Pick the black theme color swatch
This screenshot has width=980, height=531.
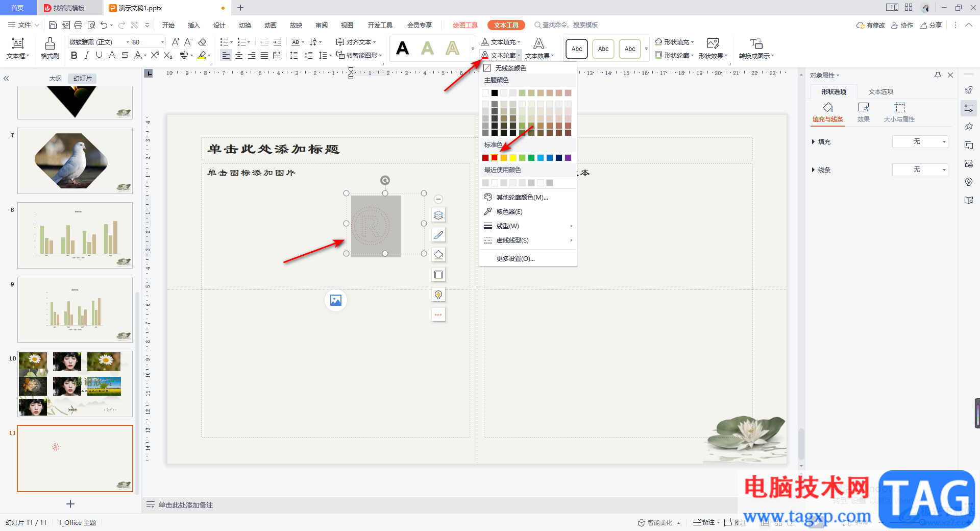click(495, 93)
